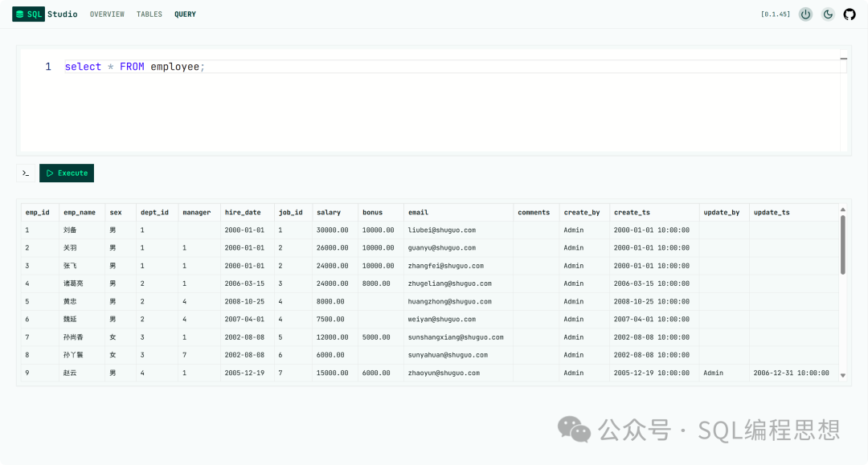
Task: Select the zhaoyun@shuguo.com email cell
Action: tap(444, 373)
